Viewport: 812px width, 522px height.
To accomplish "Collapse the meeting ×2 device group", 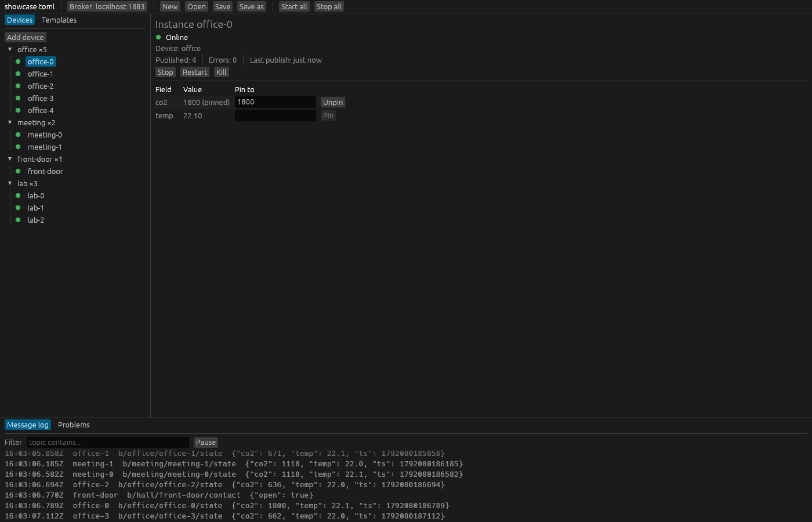I will click(x=10, y=122).
